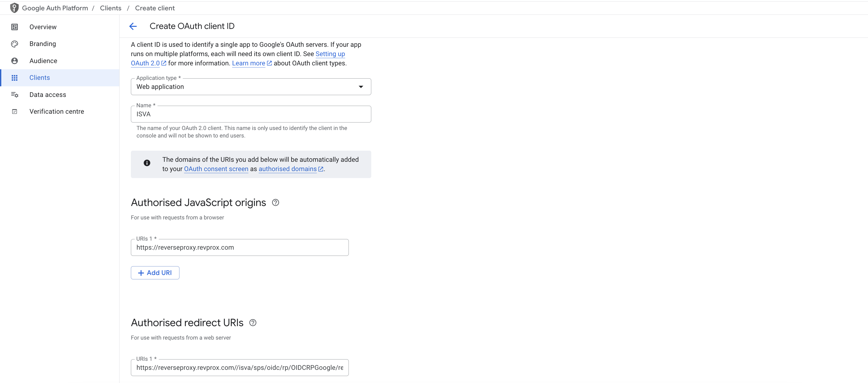
Task: Open the authorised domains link
Action: point(287,169)
